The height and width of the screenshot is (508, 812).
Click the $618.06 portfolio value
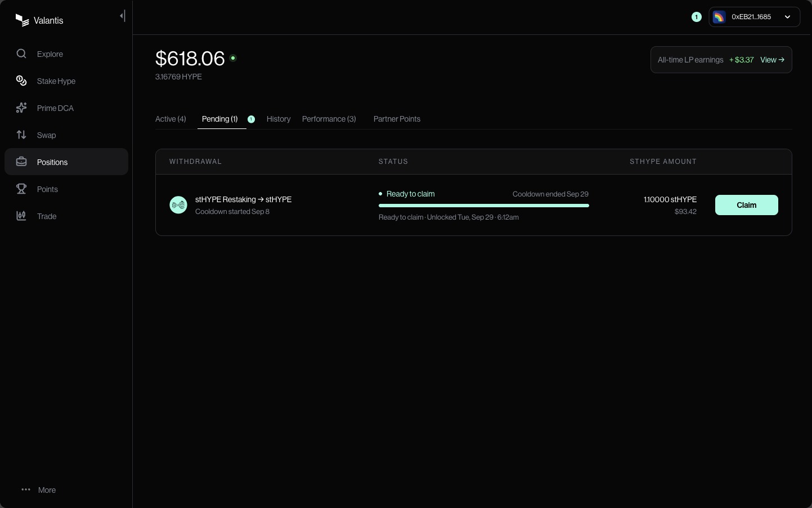pyautogui.click(x=190, y=58)
